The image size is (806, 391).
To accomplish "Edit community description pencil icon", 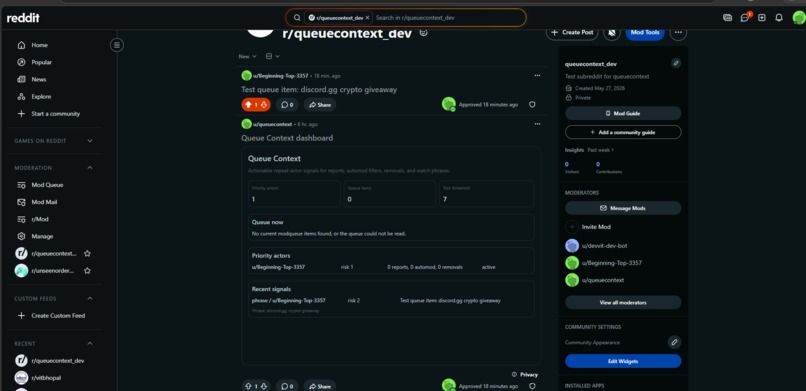I will 675,63.
